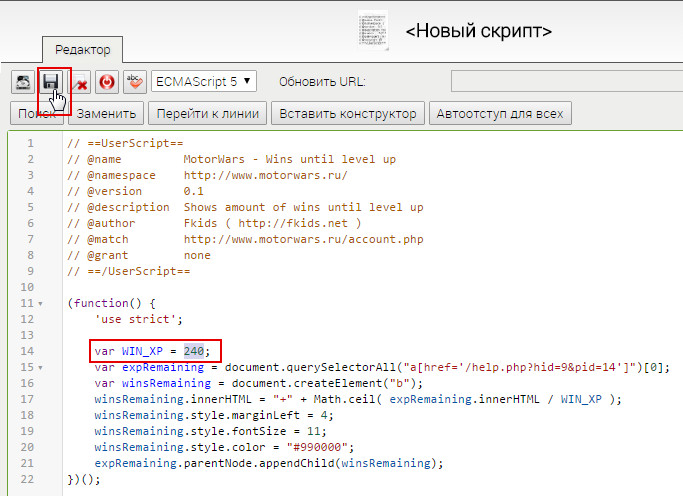
Task: Click document.createElement("b") on line 16
Action: pyautogui.click(x=324, y=383)
